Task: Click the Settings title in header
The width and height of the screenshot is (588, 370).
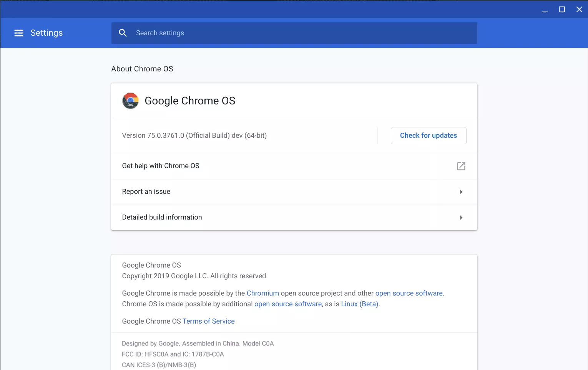Action: click(x=47, y=33)
